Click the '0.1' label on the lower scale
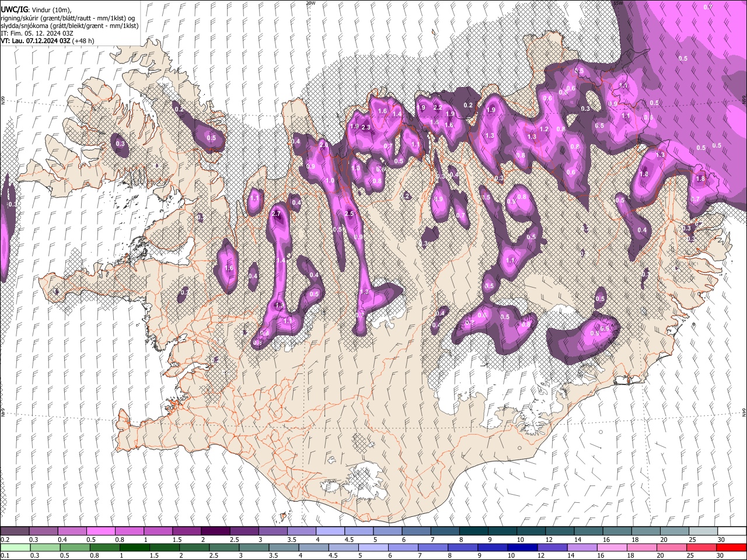The height and width of the screenshot is (560, 747). (5, 555)
